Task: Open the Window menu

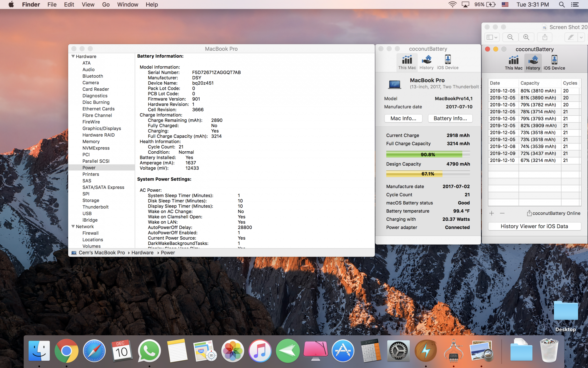Action: 128,4
